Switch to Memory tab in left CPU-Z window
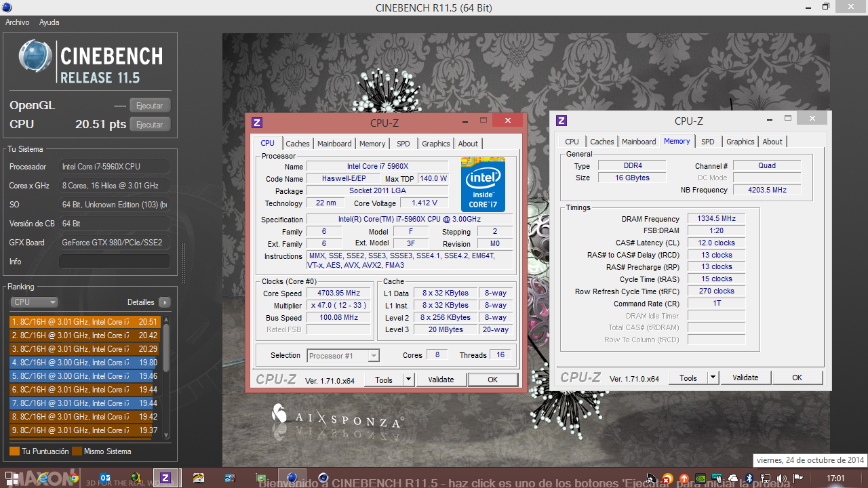This screenshot has height=488, width=868. click(x=372, y=144)
